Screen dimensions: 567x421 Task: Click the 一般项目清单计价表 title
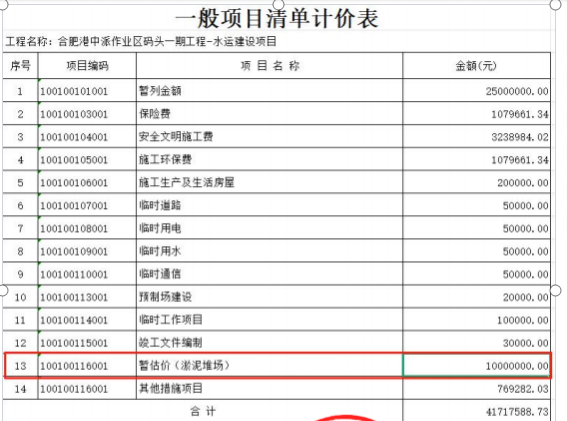point(277,18)
